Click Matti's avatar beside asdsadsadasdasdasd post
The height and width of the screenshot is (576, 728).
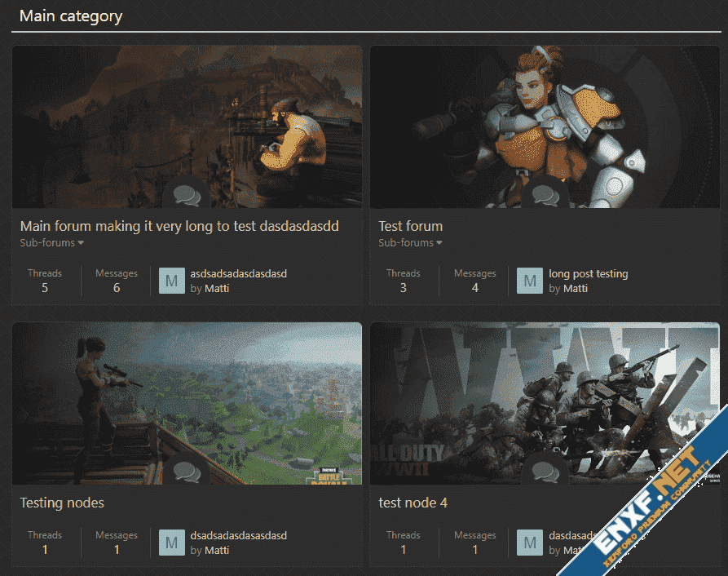[172, 281]
